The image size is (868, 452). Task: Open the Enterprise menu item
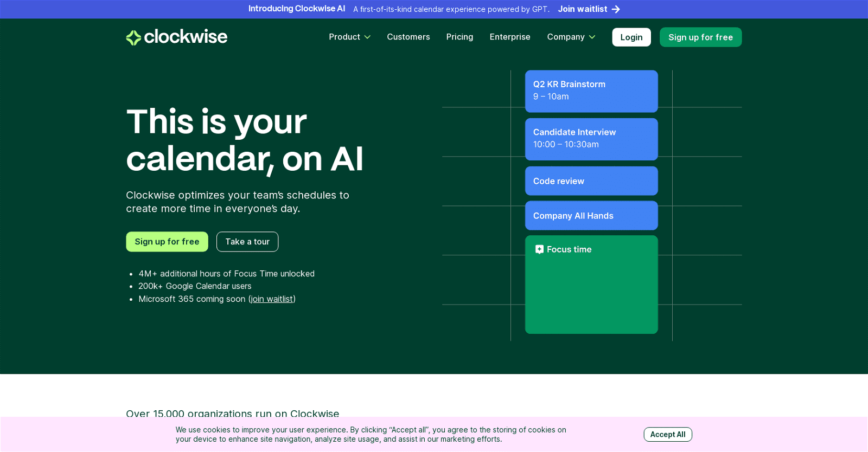coord(509,37)
